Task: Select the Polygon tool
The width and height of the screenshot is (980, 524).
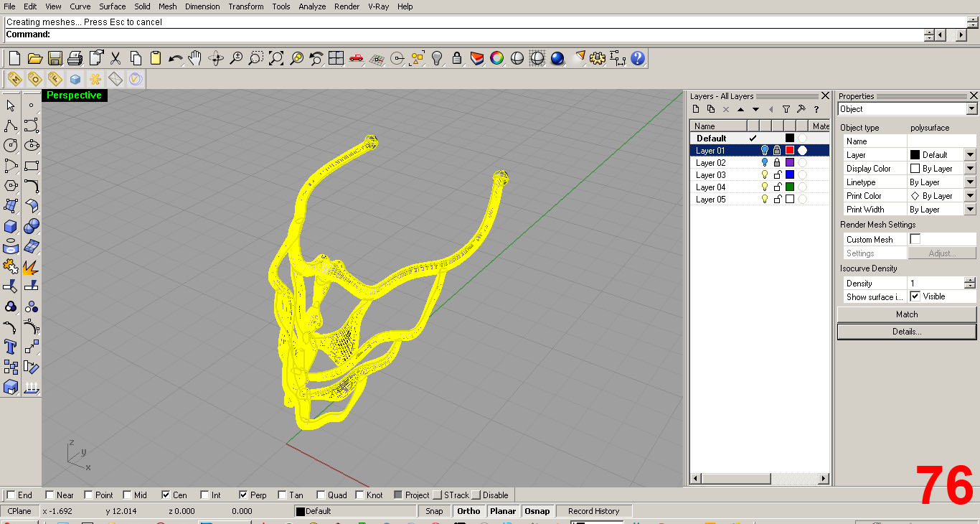Action: pyautogui.click(x=11, y=186)
